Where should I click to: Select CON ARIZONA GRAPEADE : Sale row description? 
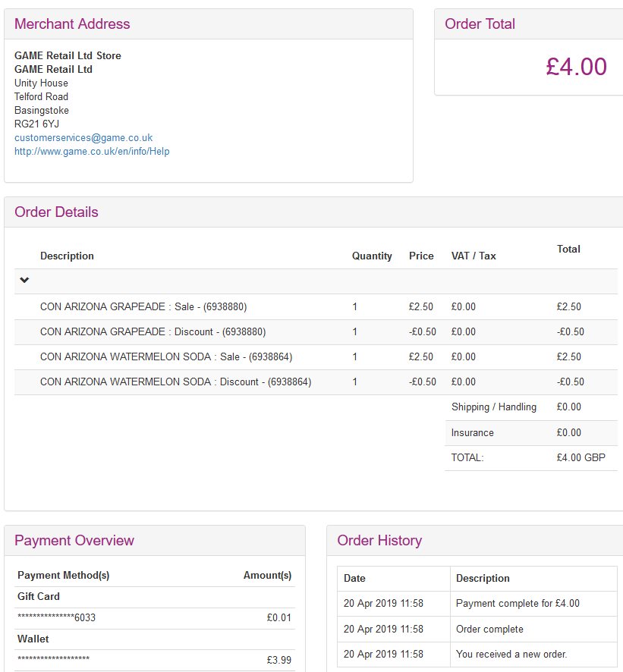pos(143,307)
